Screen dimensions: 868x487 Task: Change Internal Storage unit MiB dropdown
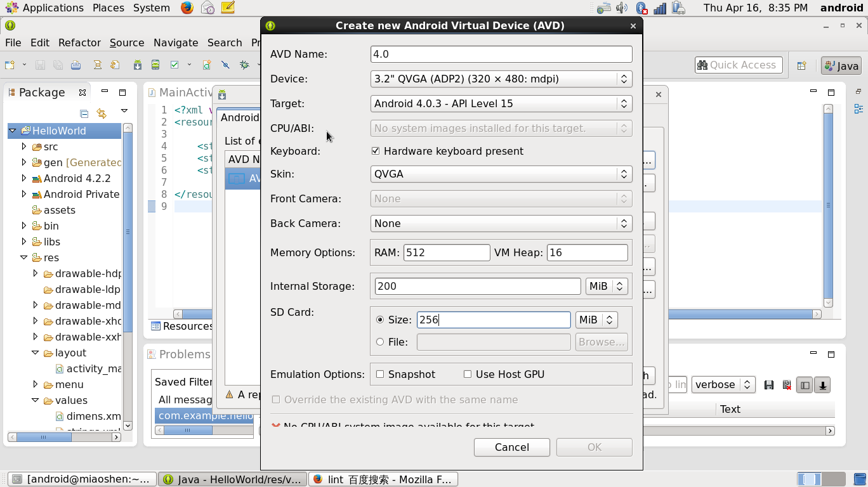point(607,286)
